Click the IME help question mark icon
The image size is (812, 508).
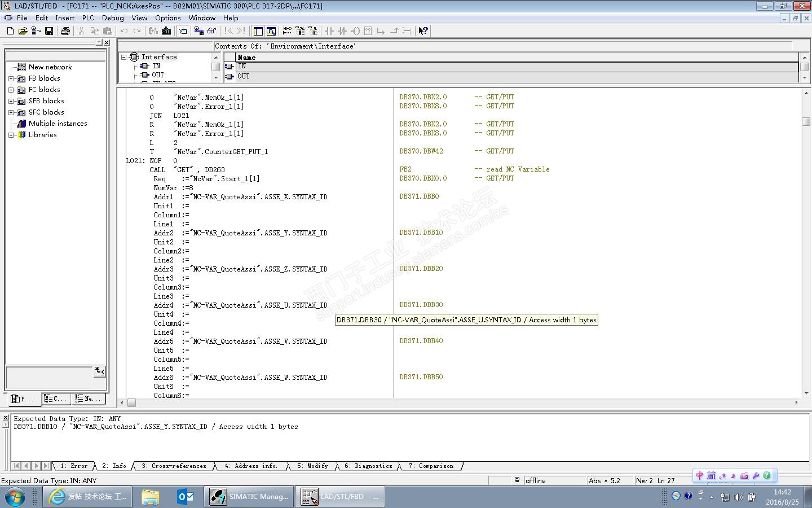coord(767,475)
